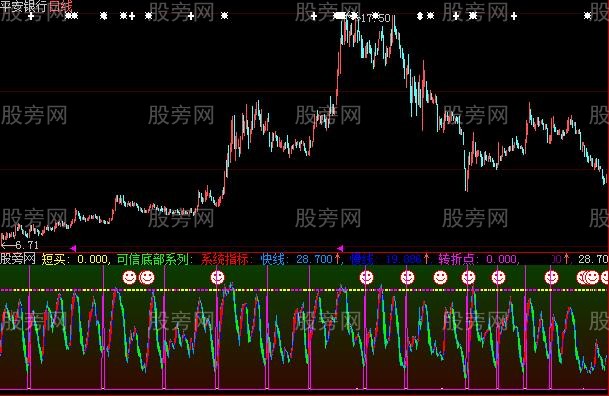Click magenta triangle marker left of 慢线 label

coord(340,248)
